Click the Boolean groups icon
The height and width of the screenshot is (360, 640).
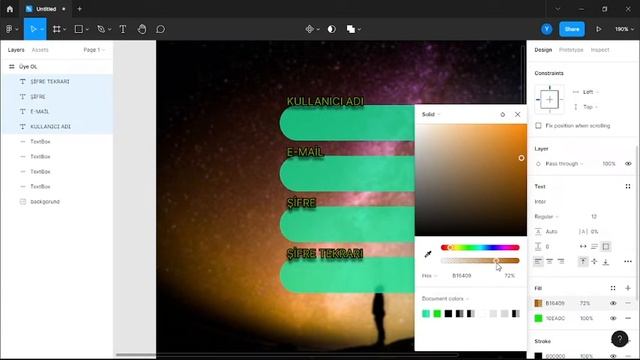click(351, 29)
